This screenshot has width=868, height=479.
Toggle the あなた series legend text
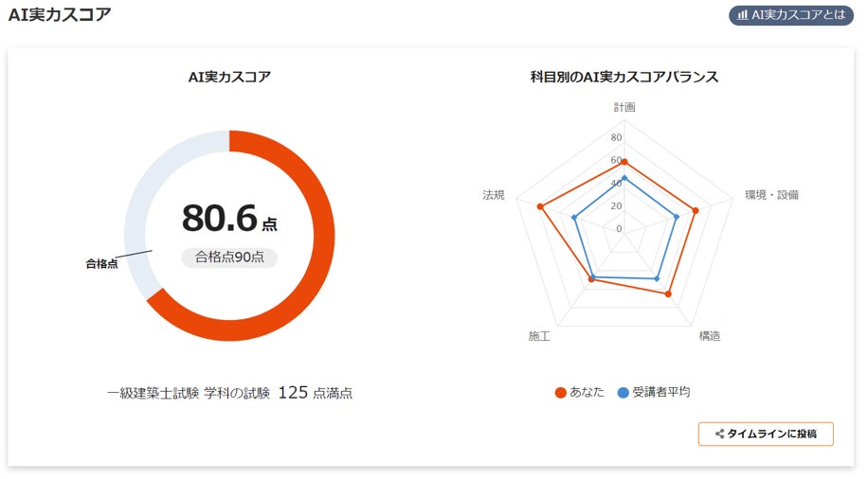point(587,393)
